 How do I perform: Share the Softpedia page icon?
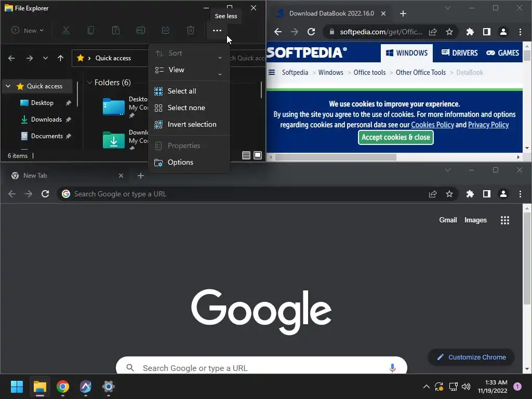pos(433,32)
